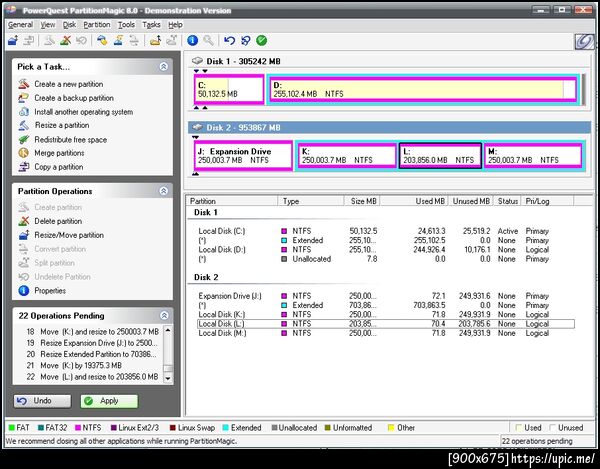Viewport: 600px width, 469px height.
Task: Select the Local Disk (C:) row
Action: 386,231
